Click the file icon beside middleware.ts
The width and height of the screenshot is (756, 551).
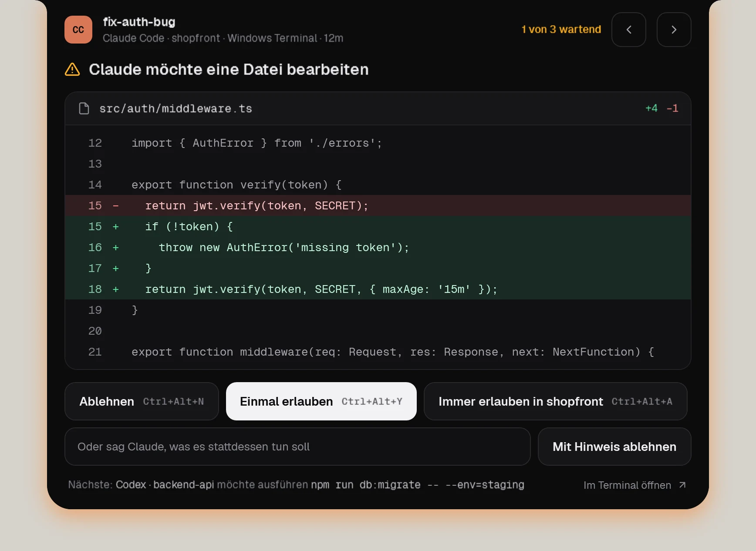84,108
